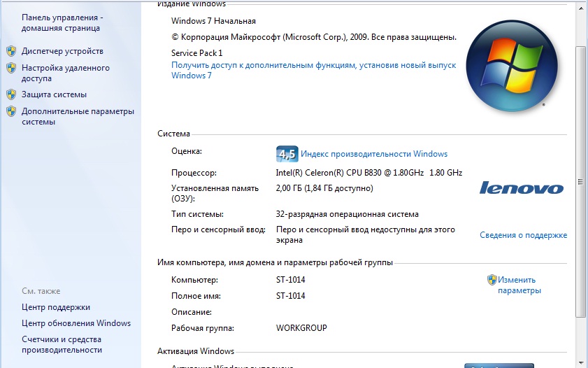Open Счетчики и средства производительности
Image resolution: width=588 pixels, height=368 pixels.
tap(62, 344)
